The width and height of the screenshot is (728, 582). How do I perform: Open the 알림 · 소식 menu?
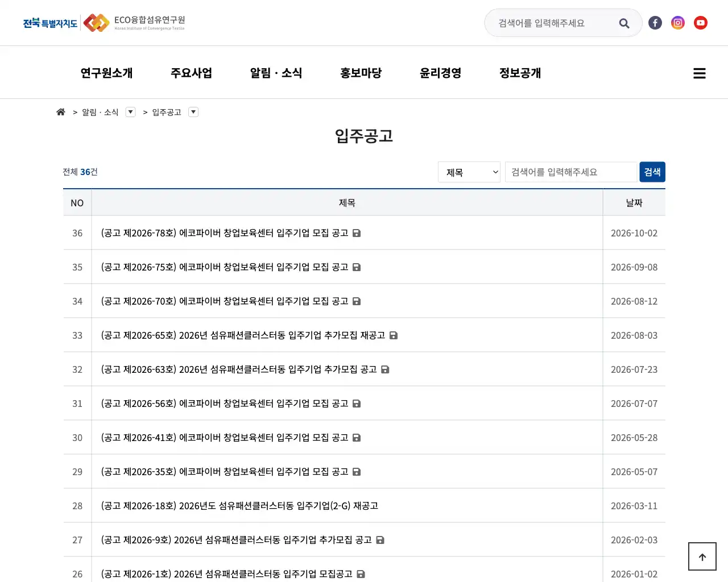(x=276, y=73)
